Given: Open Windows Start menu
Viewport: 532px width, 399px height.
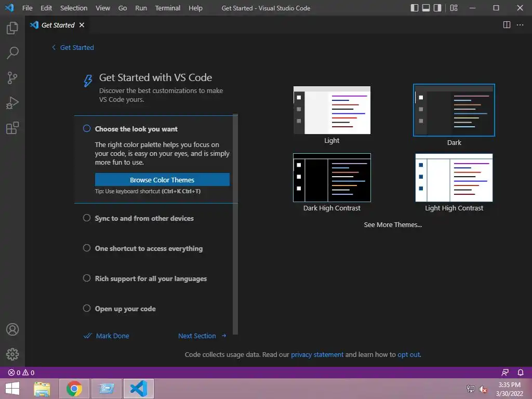Looking at the screenshot, I should click(x=12, y=389).
